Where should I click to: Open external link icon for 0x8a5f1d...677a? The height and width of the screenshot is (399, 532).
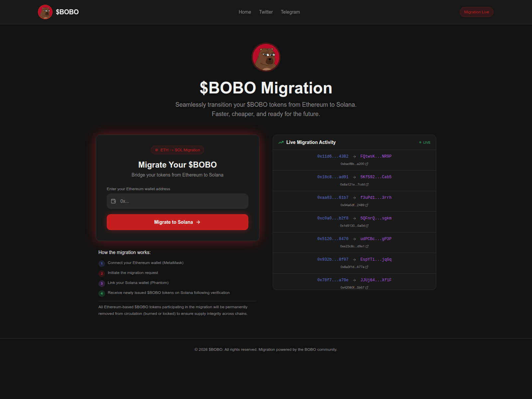pyautogui.click(x=367, y=267)
